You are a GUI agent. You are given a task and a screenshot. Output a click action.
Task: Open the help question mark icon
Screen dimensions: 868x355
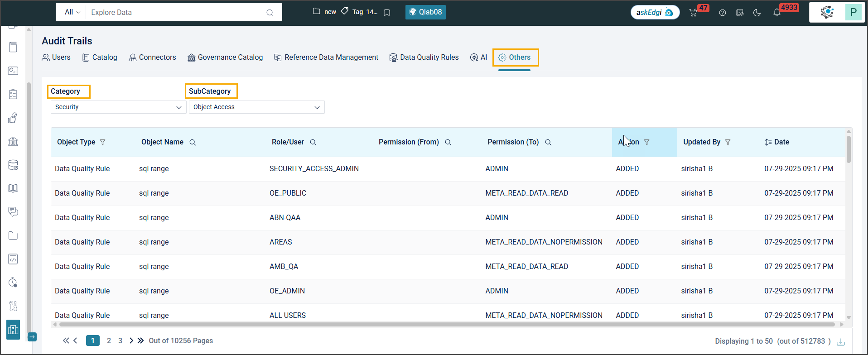tap(723, 13)
